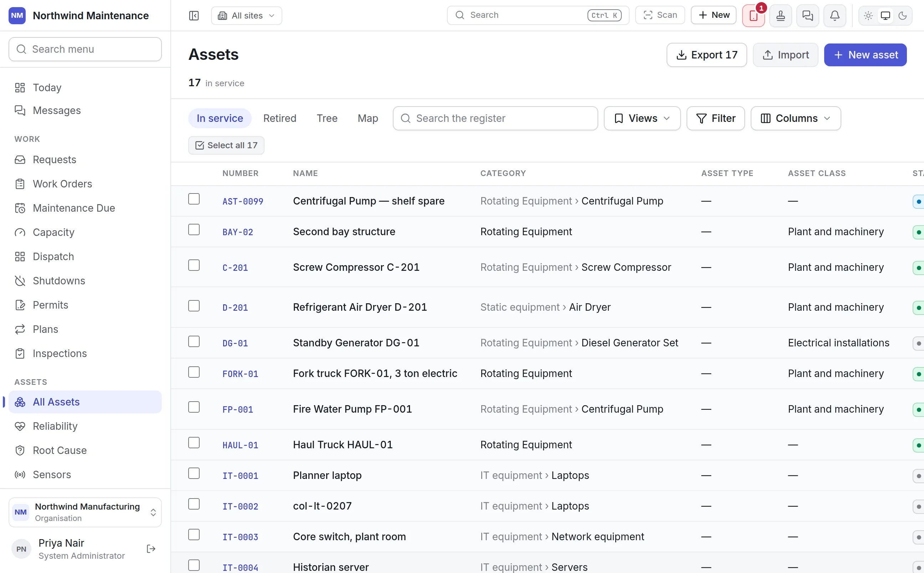Expand the Northwind Manufacturing organisation switcher
Viewport: 924px width, 573px height.
pyautogui.click(x=85, y=512)
